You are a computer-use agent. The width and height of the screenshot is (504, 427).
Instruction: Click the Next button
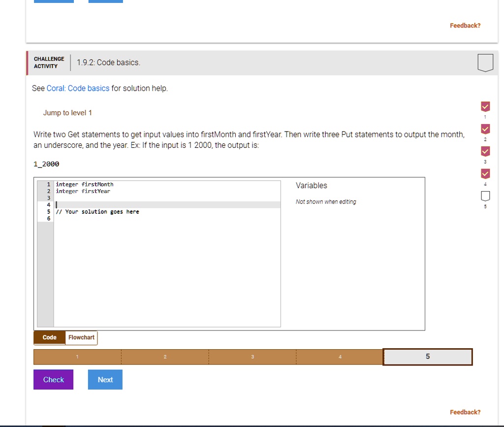coord(105,379)
